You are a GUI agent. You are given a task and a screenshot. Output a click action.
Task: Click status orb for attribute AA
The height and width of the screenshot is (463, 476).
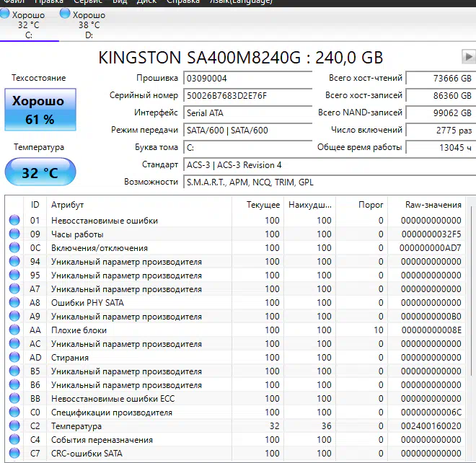[14, 330]
